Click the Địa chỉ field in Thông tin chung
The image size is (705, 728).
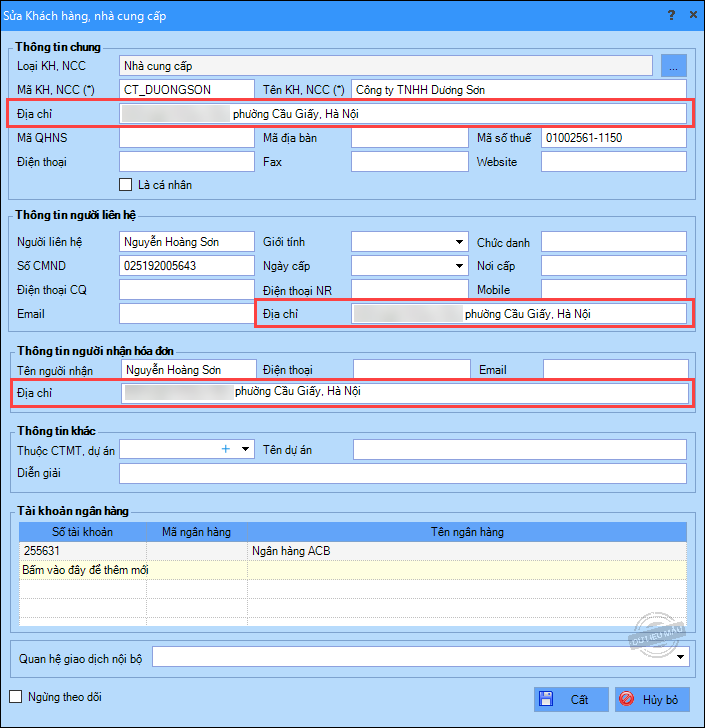click(403, 114)
